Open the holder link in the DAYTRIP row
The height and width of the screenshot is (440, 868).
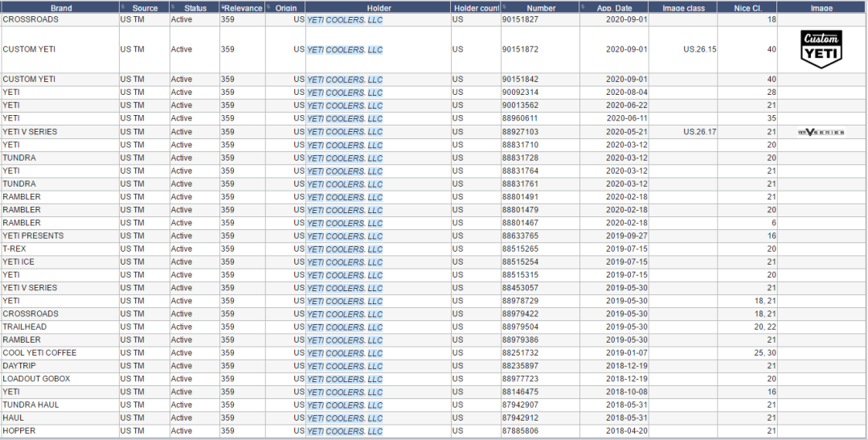[345, 366]
